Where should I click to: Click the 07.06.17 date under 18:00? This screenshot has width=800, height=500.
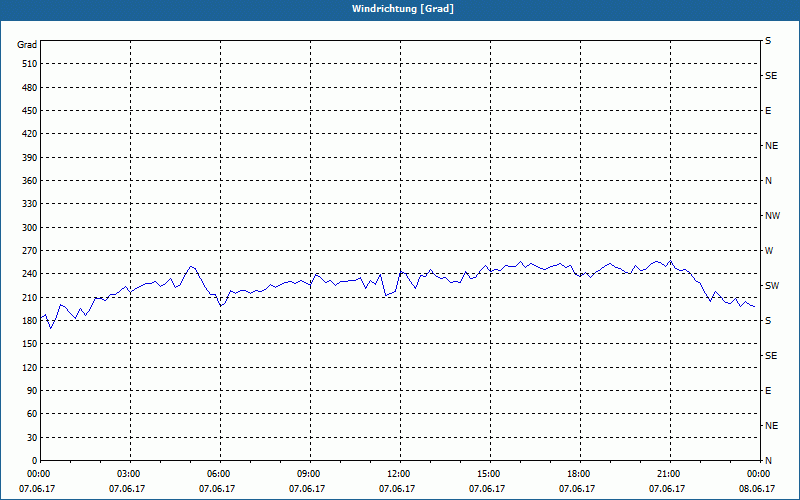pyautogui.click(x=577, y=489)
